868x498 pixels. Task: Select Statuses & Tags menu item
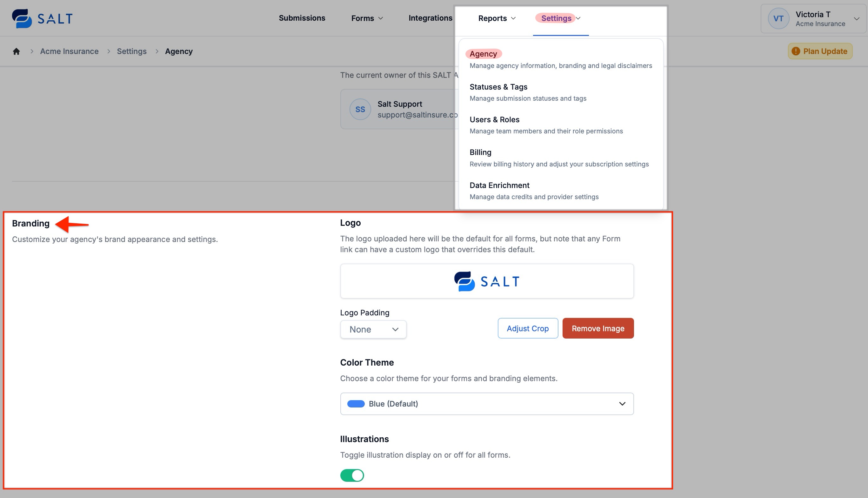pos(498,87)
